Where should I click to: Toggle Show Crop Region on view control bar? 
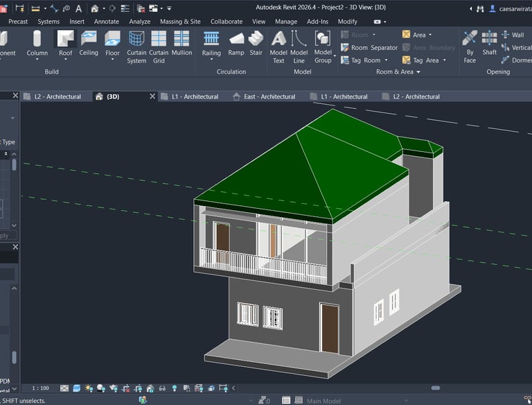(138, 388)
